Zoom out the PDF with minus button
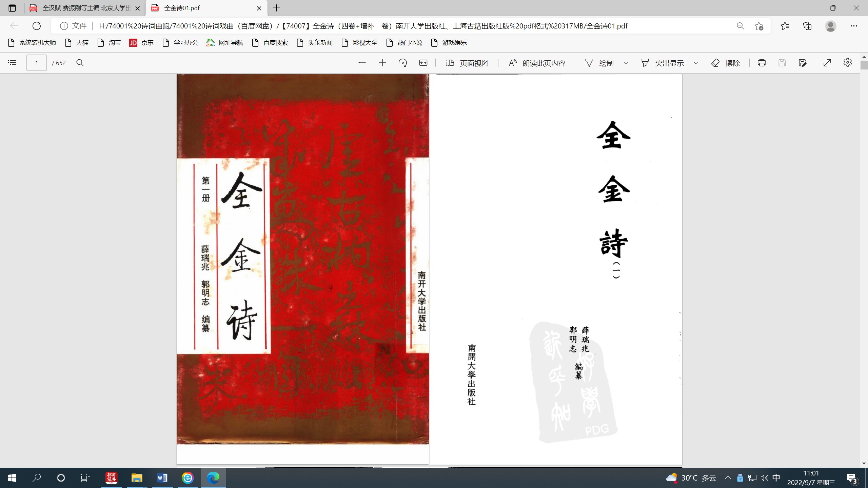Screen dimensions: 868x488 click(x=362, y=63)
